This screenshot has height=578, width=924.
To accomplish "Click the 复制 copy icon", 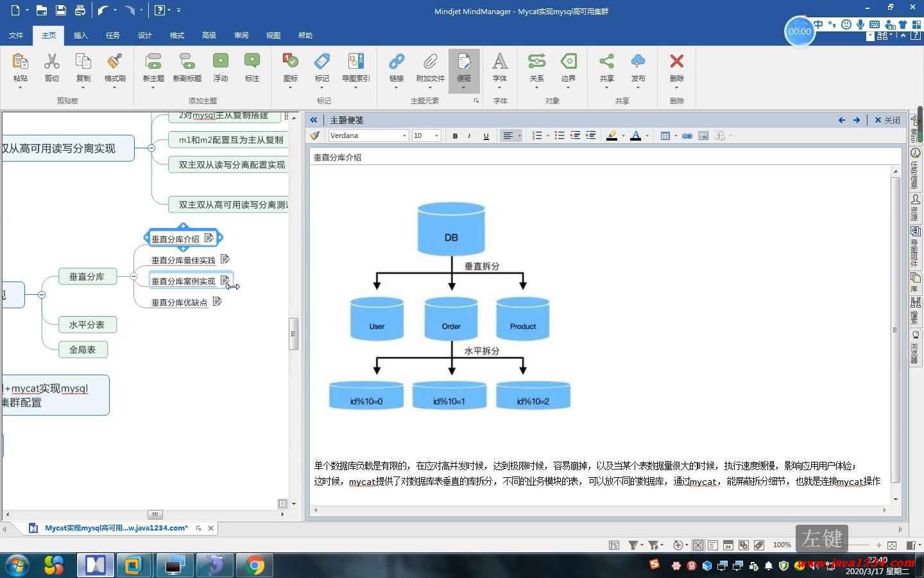I will 83,62.
